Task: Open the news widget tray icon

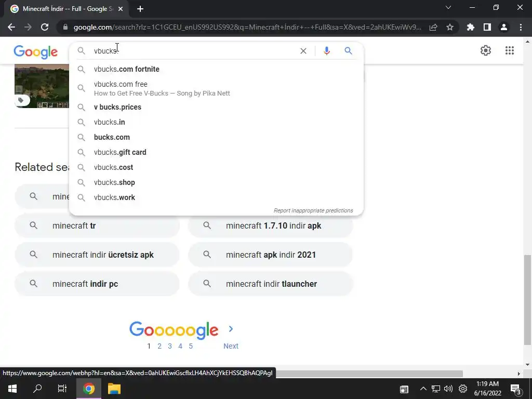Action: click(x=404, y=389)
